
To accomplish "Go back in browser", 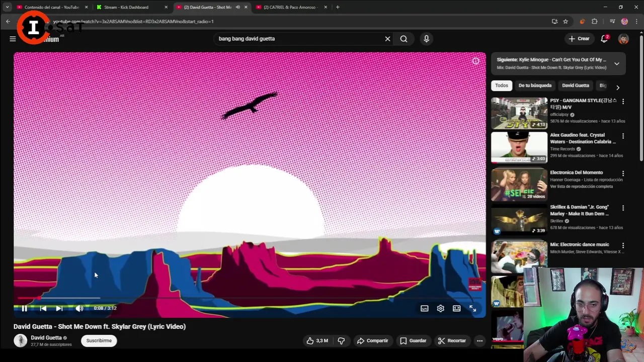I will tap(8, 21).
